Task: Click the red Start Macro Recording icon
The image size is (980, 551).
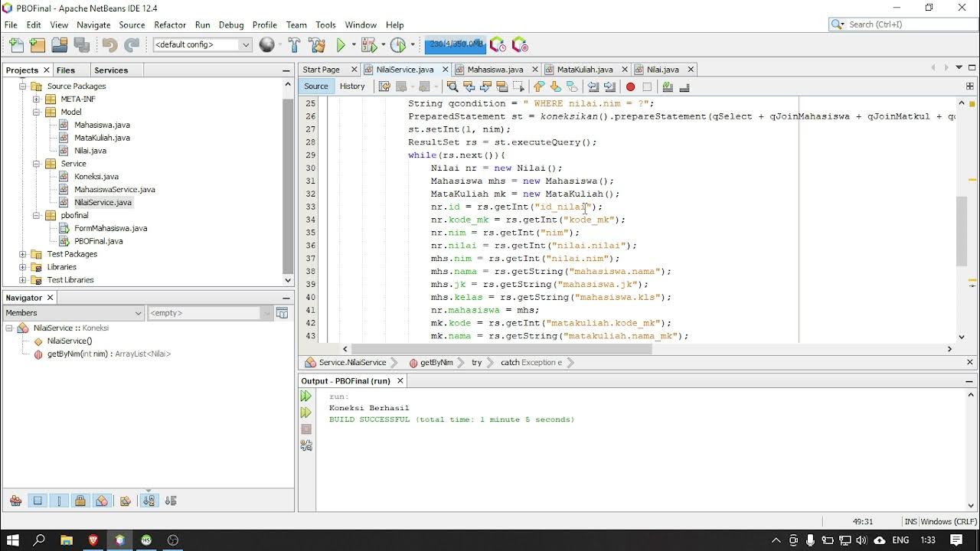Action: click(630, 86)
